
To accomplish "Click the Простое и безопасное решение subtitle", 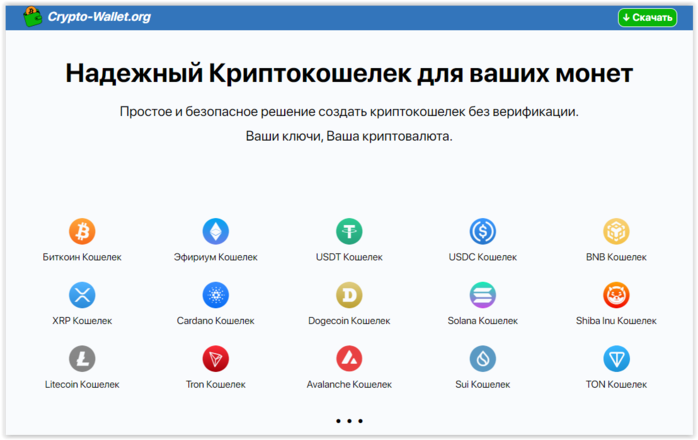I will 349,111.
